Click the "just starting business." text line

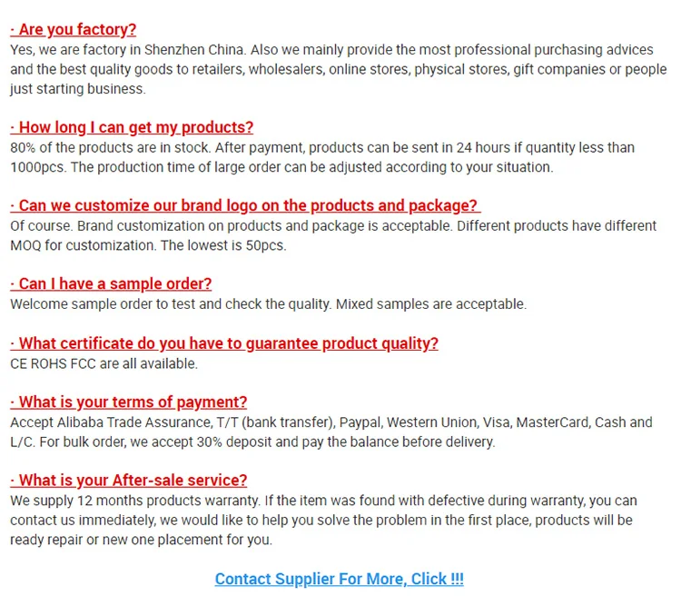77,89
